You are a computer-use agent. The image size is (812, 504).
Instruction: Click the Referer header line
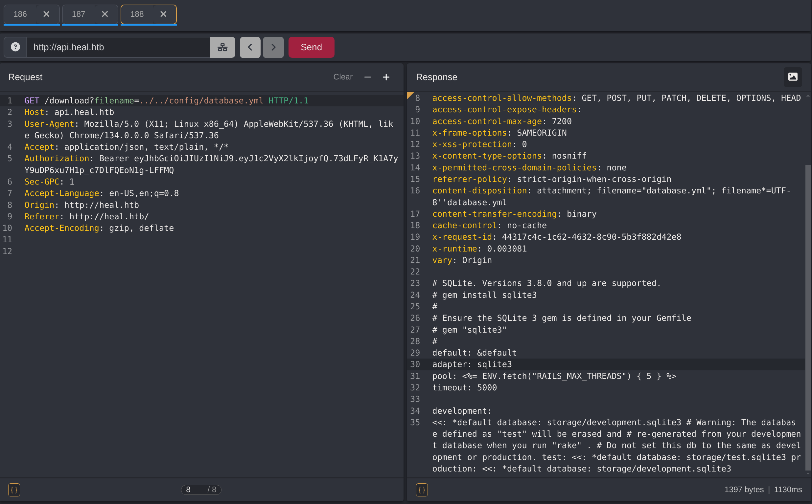click(x=86, y=217)
